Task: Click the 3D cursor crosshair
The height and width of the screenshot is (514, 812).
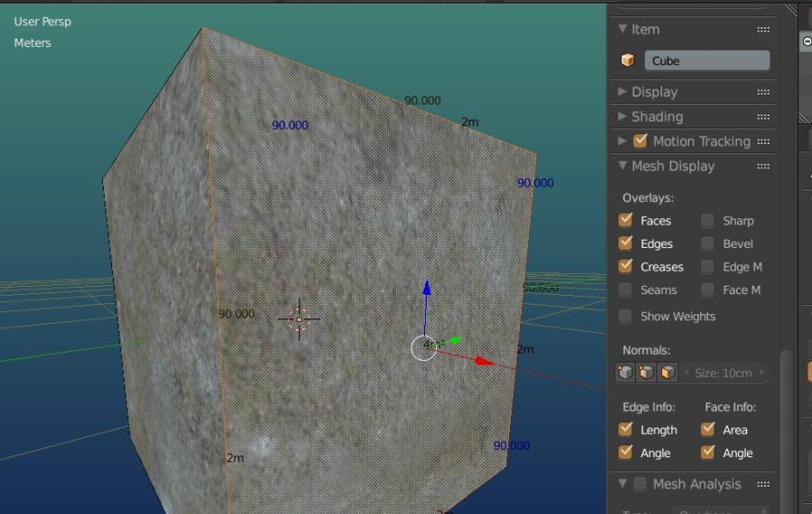Action: point(299,319)
